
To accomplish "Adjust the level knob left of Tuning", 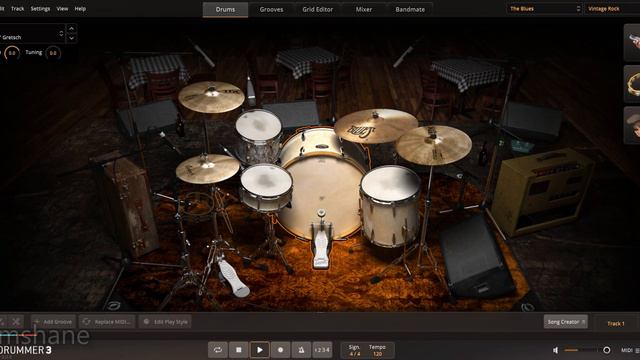I will tap(12, 53).
